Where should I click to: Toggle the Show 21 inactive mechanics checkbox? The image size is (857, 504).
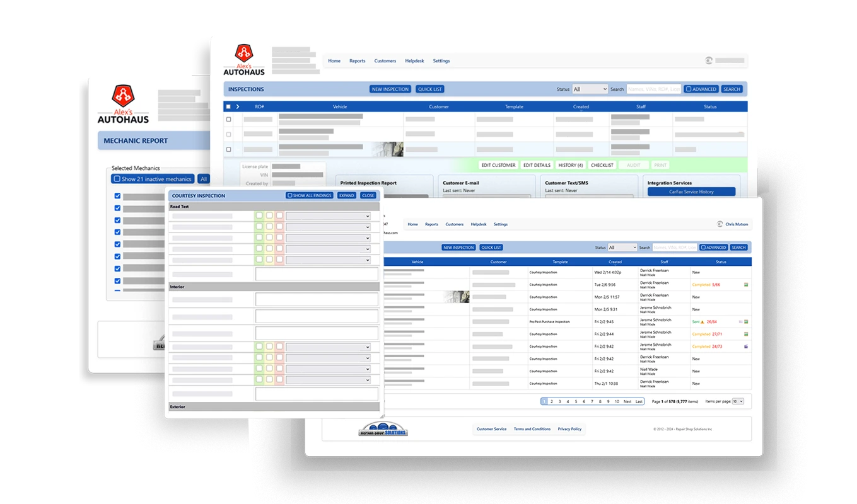pyautogui.click(x=117, y=178)
